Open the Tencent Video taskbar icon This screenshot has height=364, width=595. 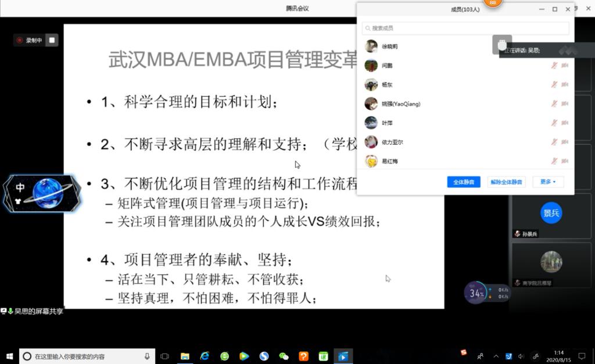point(244,356)
